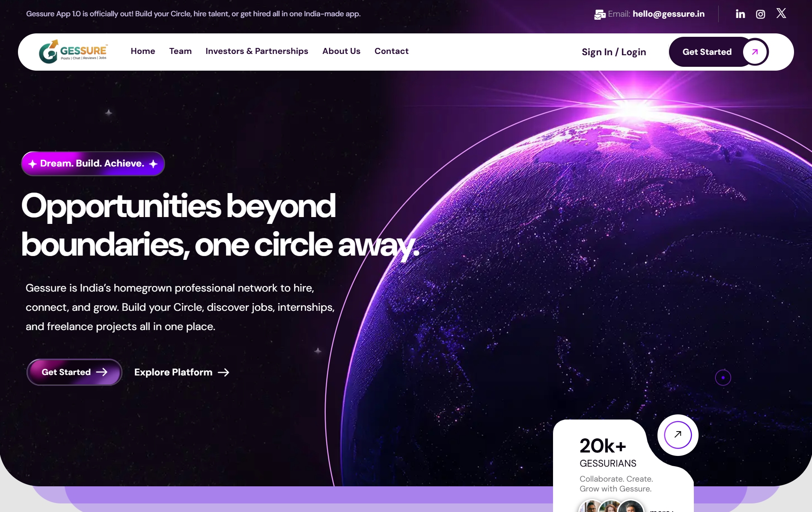Click the hello@gessure.in email link
The image size is (812, 512).
point(669,14)
